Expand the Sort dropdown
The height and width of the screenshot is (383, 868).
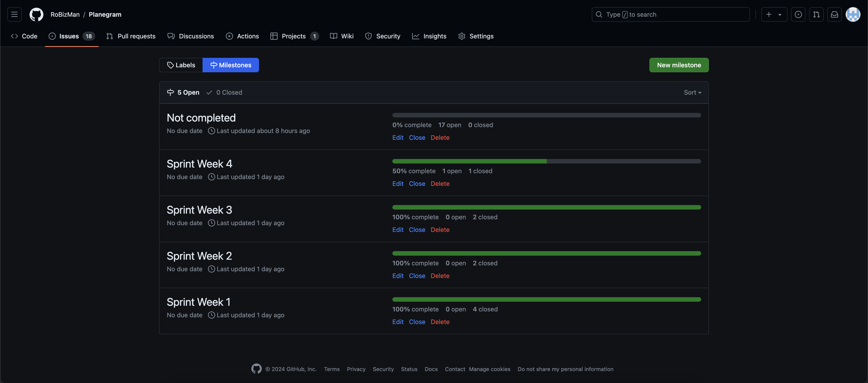[692, 92]
